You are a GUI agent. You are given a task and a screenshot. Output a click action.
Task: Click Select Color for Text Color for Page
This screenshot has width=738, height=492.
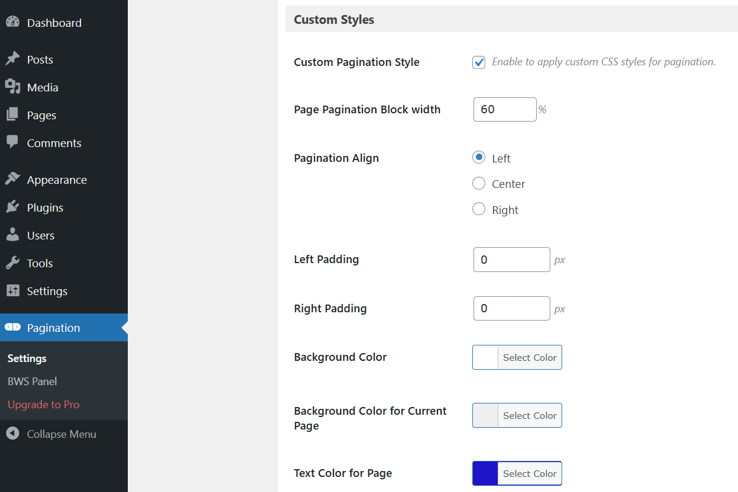point(529,473)
